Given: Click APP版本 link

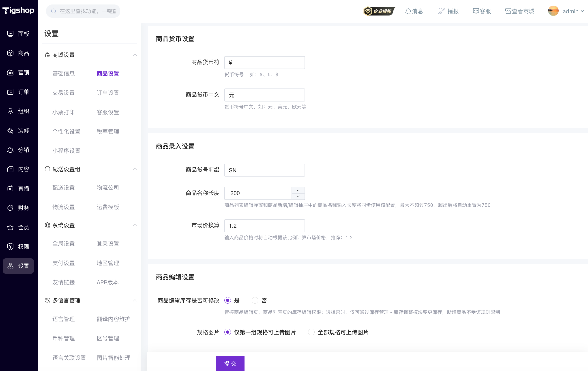Looking at the screenshot, I should [107, 282].
